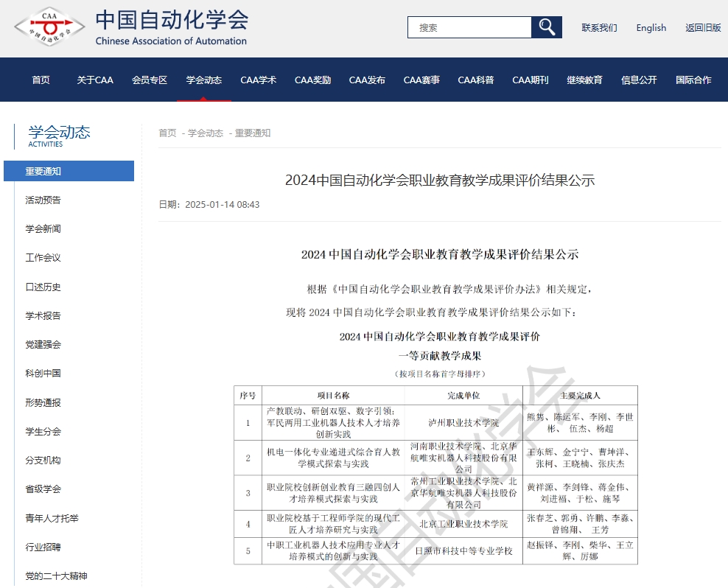728x588 pixels.
Task: Open the 联系我们 link
Action: tap(599, 28)
